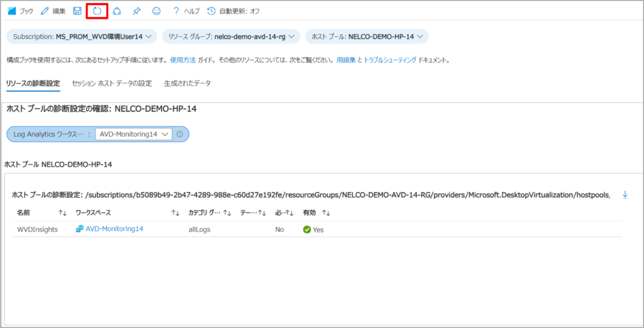Expand the リソース グループ dropdown
Image resolution: width=644 pixels, height=328 pixels.
pyautogui.click(x=231, y=37)
